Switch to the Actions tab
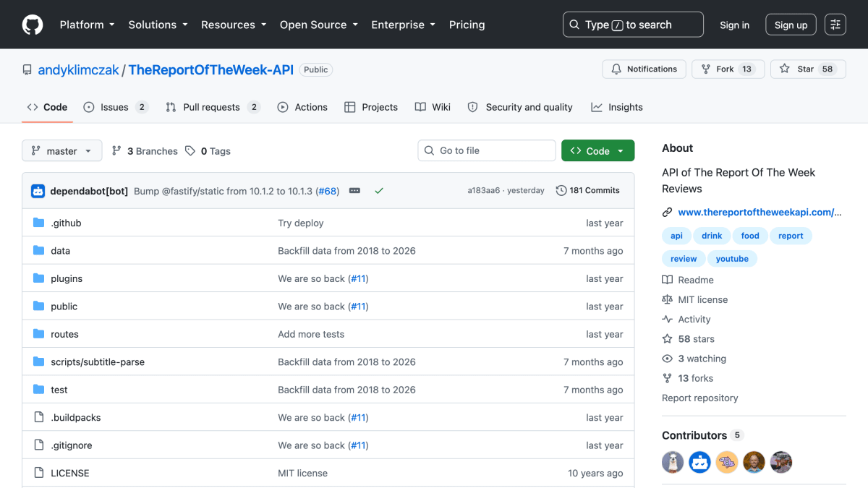 pyautogui.click(x=302, y=107)
